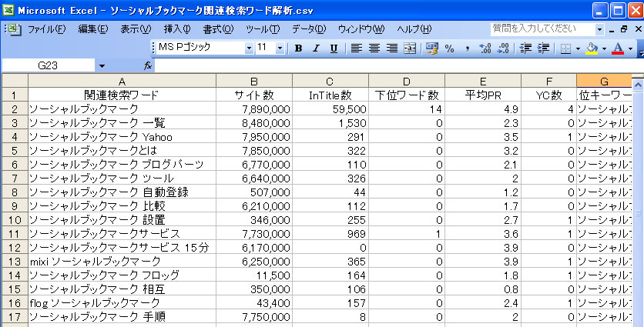Restore the workbook window inside Excel
Viewport: 644px width, 327px height.
click(625, 29)
